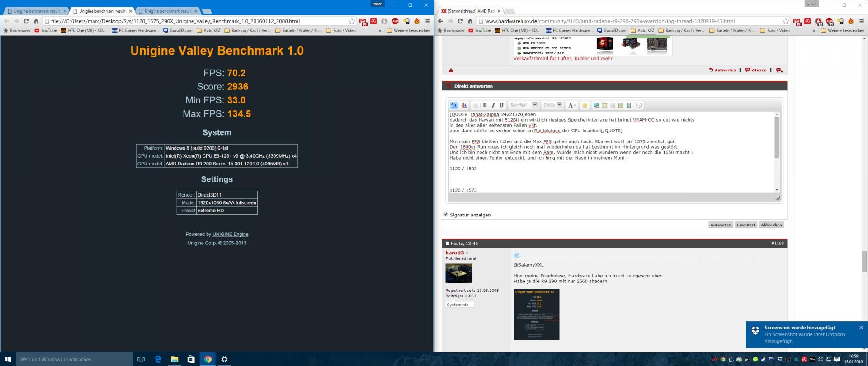Reload the left Chrome window page
Viewport: 868px width, 366px height.
coord(26,21)
